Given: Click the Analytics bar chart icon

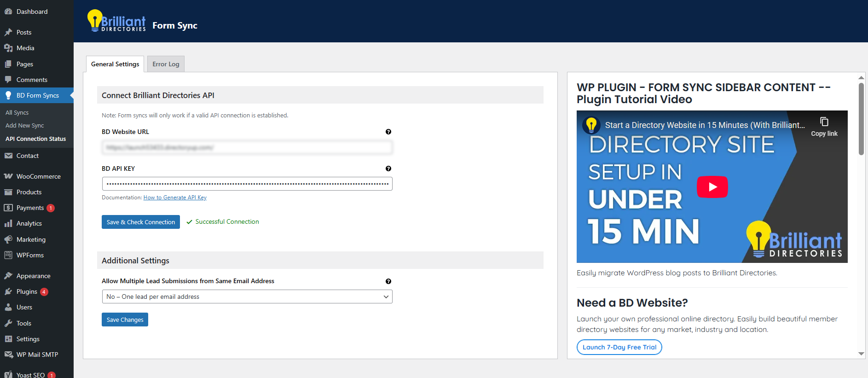Looking at the screenshot, I should pyautogui.click(x=8, y=223).
